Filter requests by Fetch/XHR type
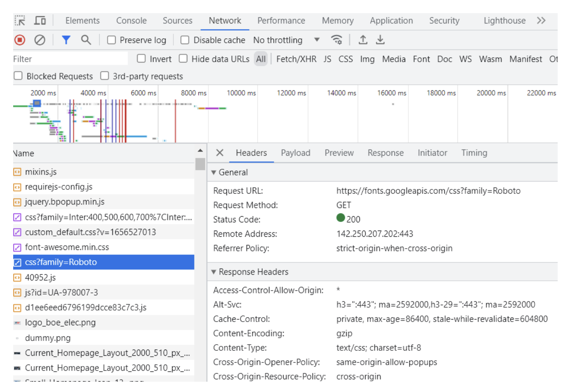Screen dimensions: 569x392 click(296, 59)
